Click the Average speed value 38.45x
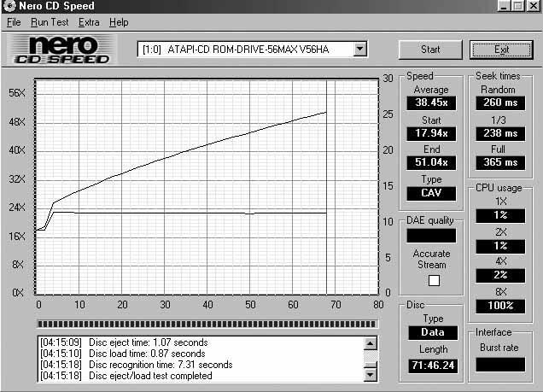 point(431,103)
